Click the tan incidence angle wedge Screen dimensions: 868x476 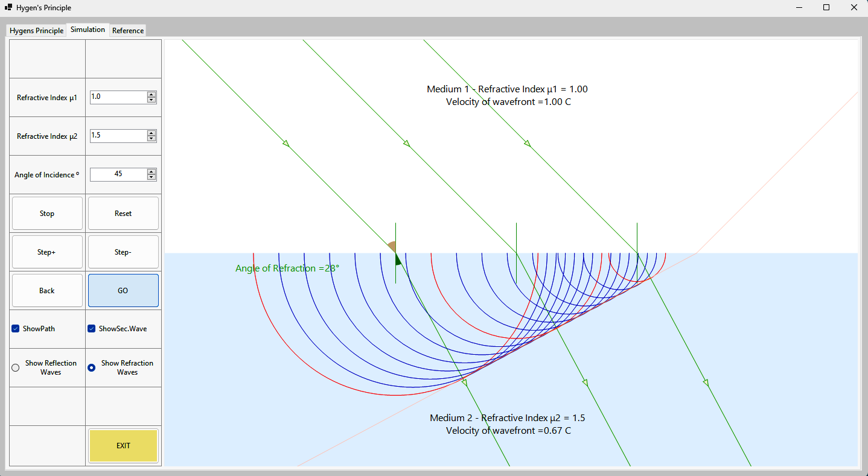(x=392, y=247)
